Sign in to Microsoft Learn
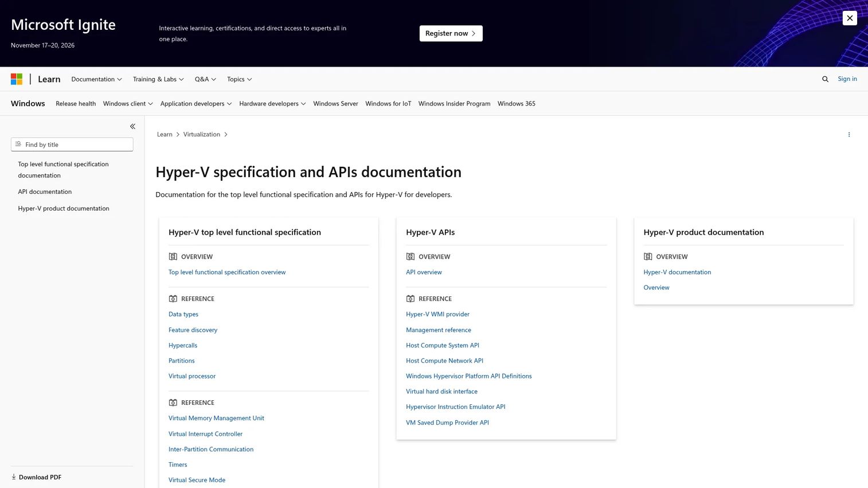 click(x=847, y=79)
